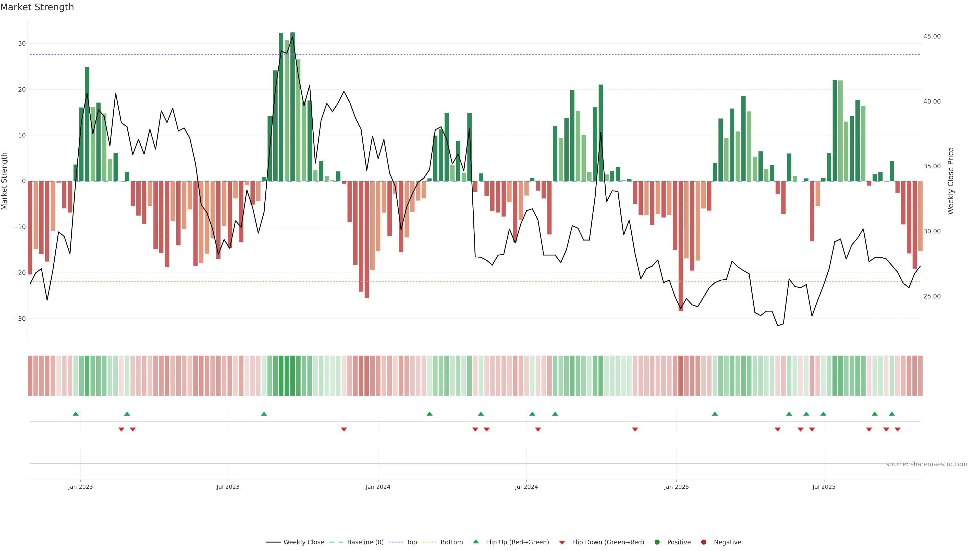
Task: Click the blue dashed Baseline legend icon
Action: [336, 542]
